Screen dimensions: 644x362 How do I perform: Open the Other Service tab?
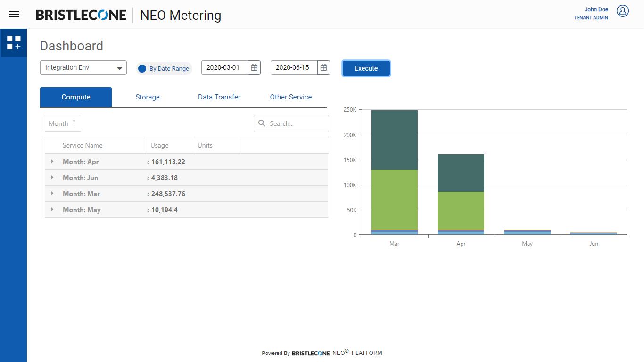[291, 97]
